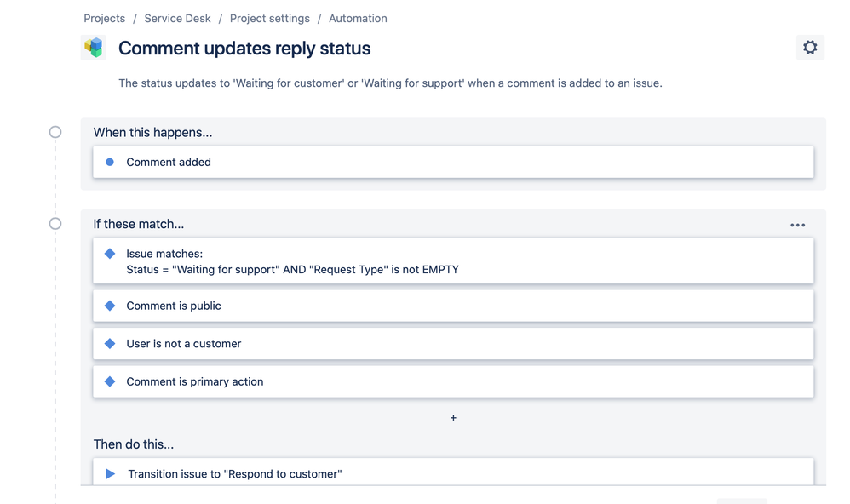The image size is (850, 504).
Task: Open the 'Issue matches' JQL condition card
Action: (x=453, y=261)
